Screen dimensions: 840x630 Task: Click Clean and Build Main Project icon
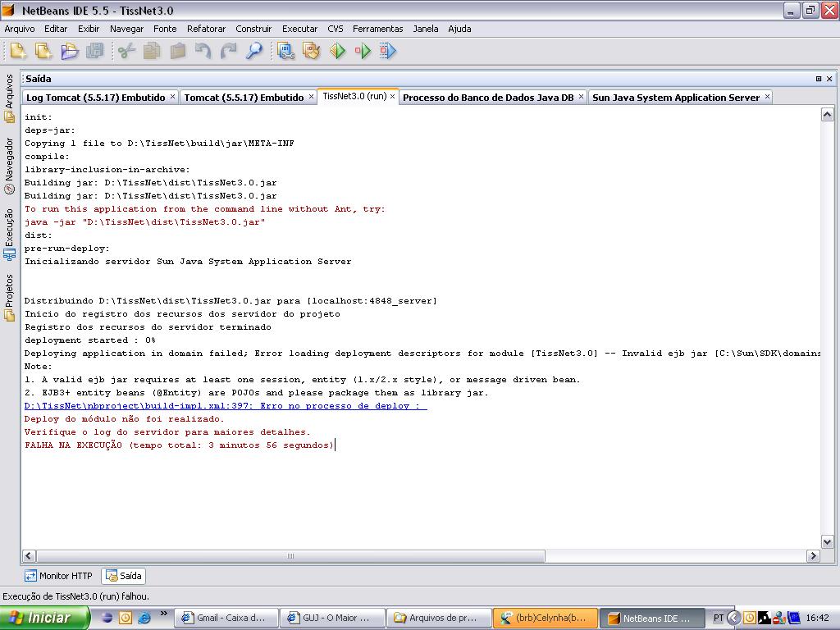coord(311,51)
